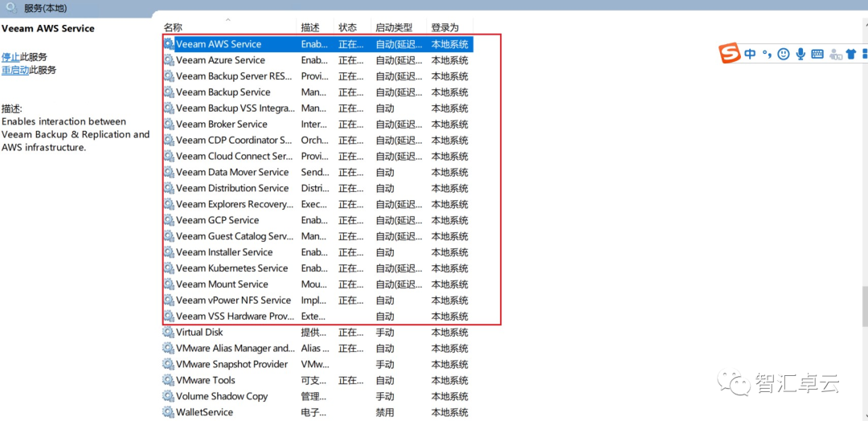Select Veeam VSS Hardware Prov... service
Screen dimensions: 868x421
(317, 317)
